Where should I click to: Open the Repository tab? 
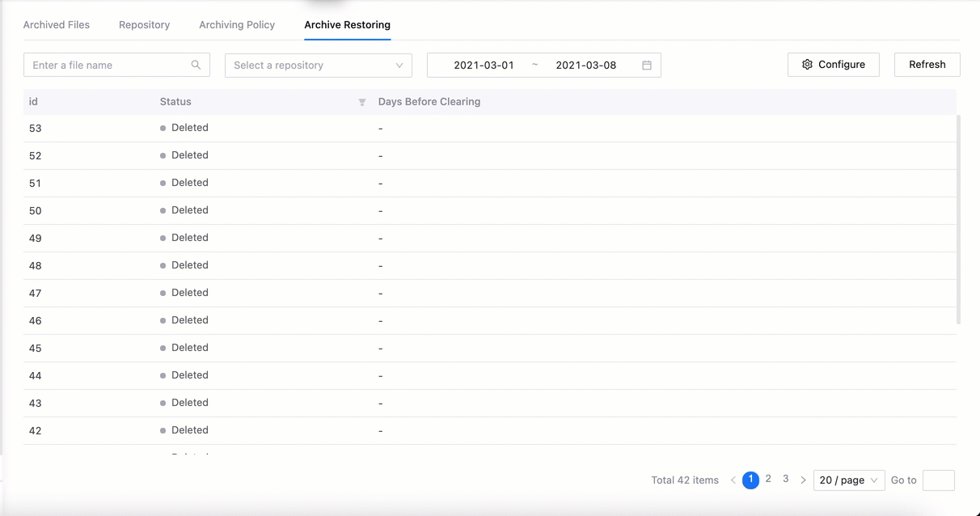(x=144, y=25)
